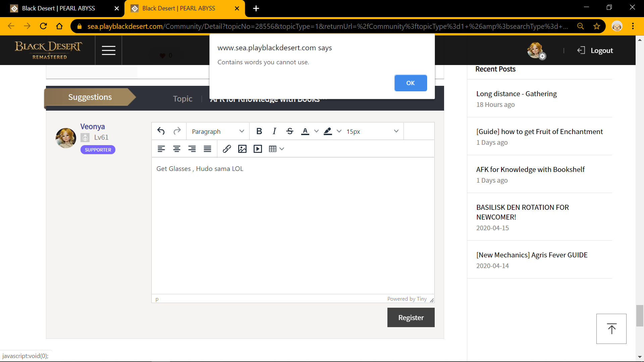Close the first browser tab

[117, 8]
